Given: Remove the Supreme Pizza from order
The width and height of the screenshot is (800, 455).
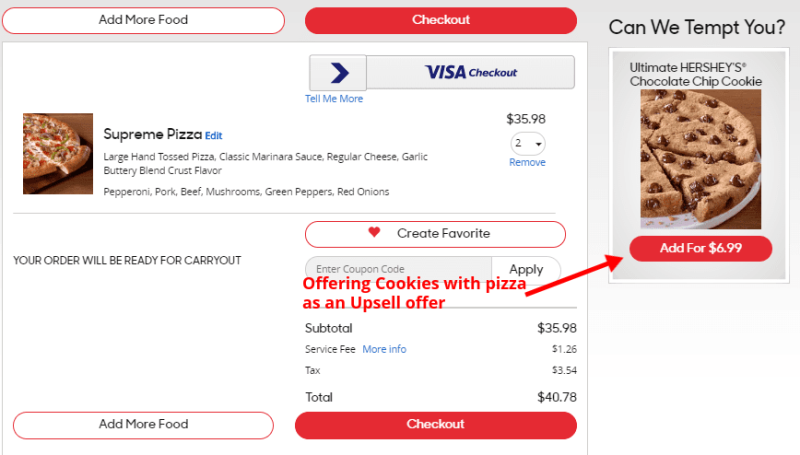Looking at the screenshot, I should [527, 162].
